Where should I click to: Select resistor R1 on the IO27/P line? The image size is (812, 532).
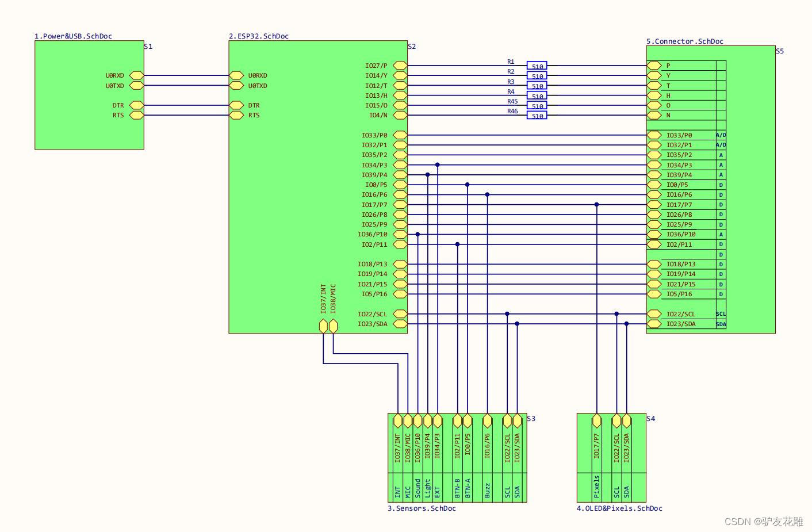pyautogui.click(x=537, y=66)
